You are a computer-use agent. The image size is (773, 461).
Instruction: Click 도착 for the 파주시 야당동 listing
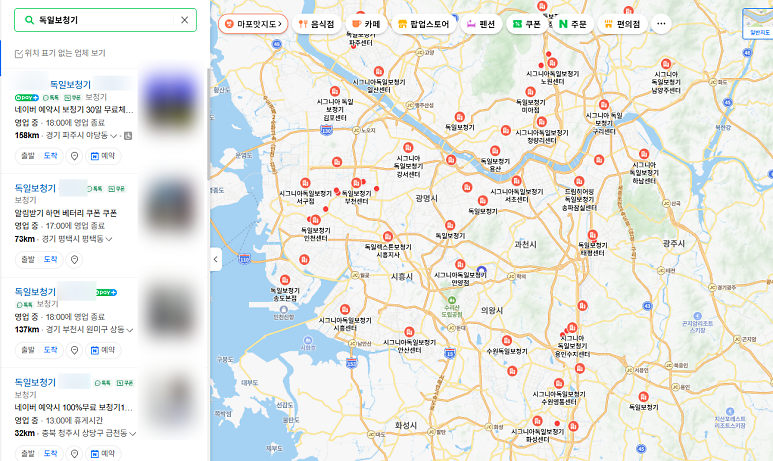tap(51, 156)
